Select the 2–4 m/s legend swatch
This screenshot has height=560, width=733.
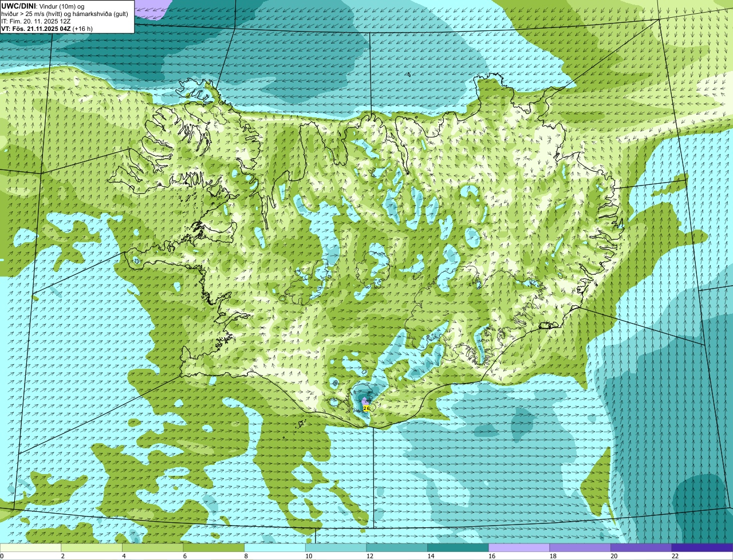(x=92, y=547)
